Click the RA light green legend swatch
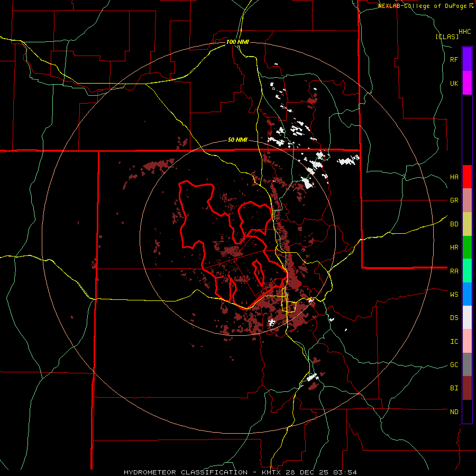 click(x=467, y=271)
